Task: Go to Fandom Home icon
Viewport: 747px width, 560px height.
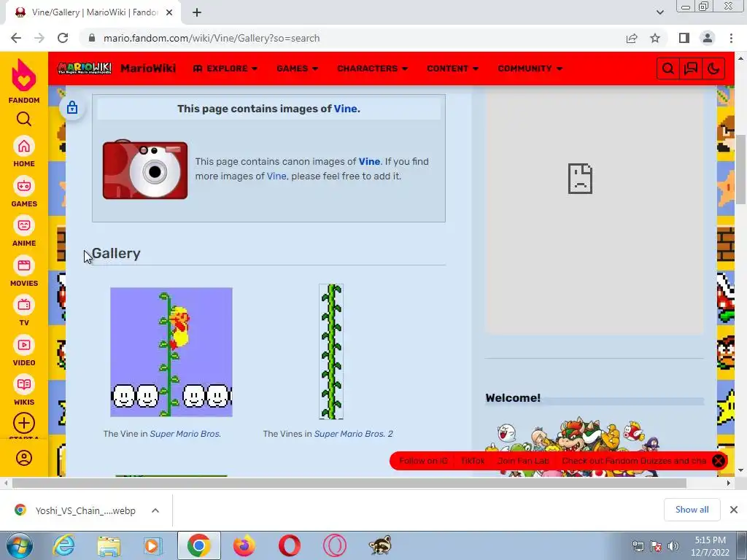Action: coord(24,146)
